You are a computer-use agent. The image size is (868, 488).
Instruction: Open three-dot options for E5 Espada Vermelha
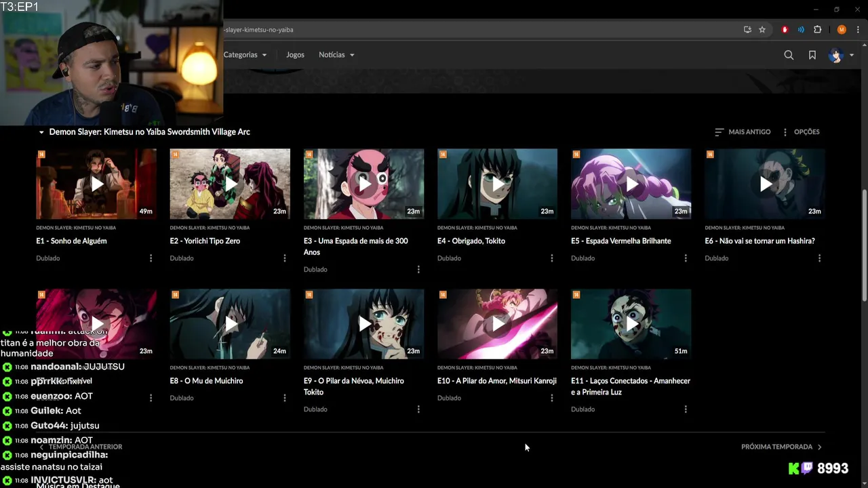(x=686, y=258)
